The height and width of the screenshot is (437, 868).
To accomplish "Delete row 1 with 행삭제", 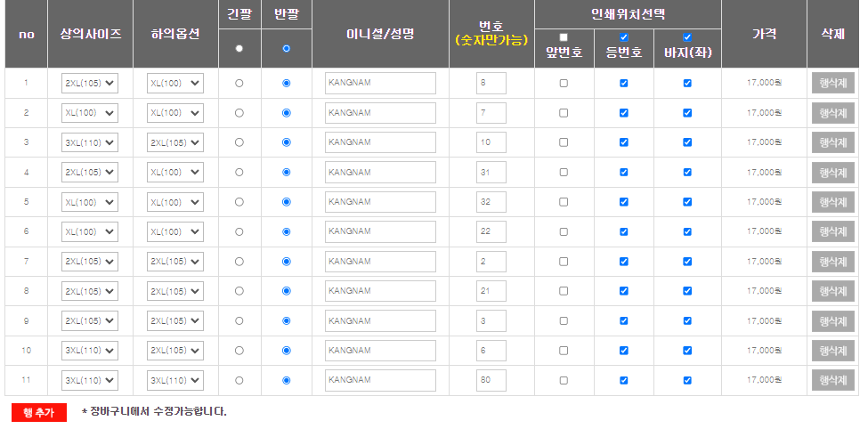I will (832, 84).
